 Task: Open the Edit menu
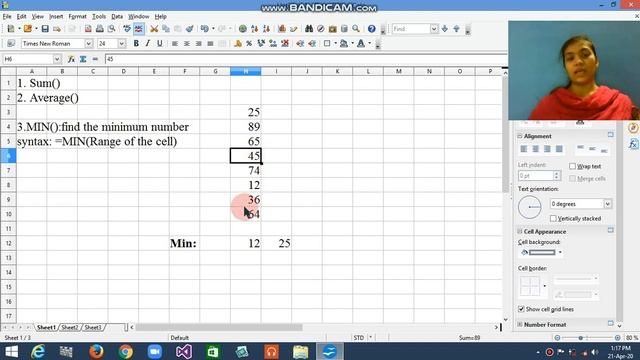click(21, 16)
